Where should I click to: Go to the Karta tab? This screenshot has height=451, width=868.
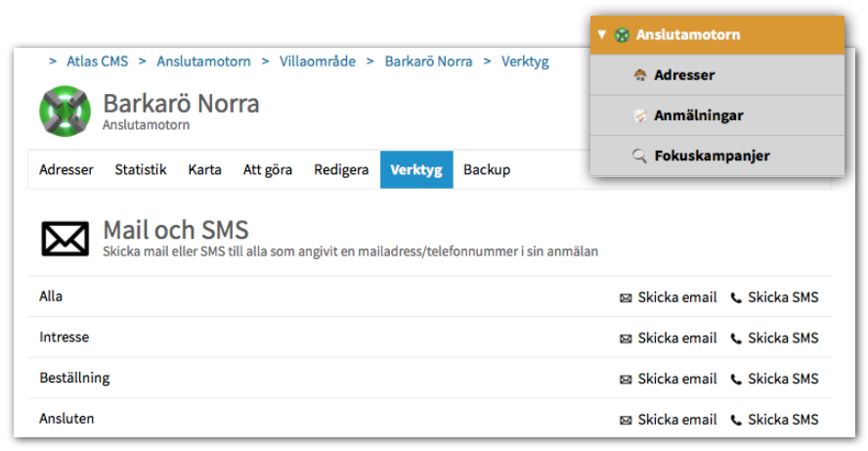205,169
